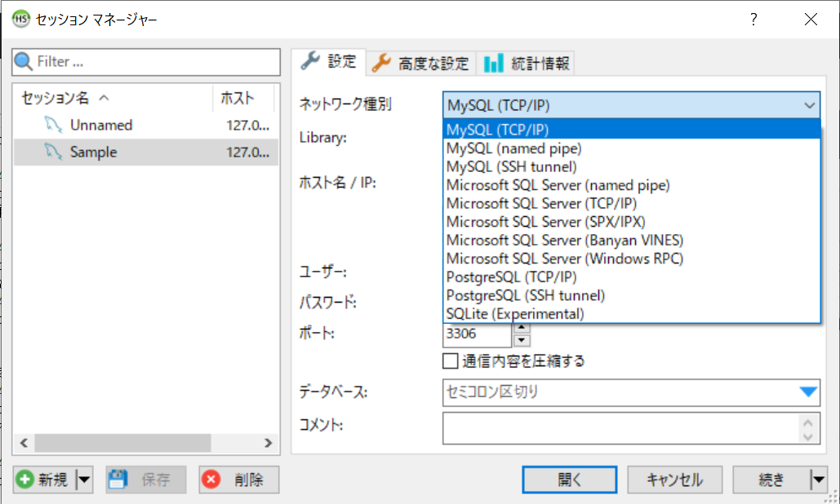
Task: Switch to the 設定 tab
Action: (x=329, y=61)
